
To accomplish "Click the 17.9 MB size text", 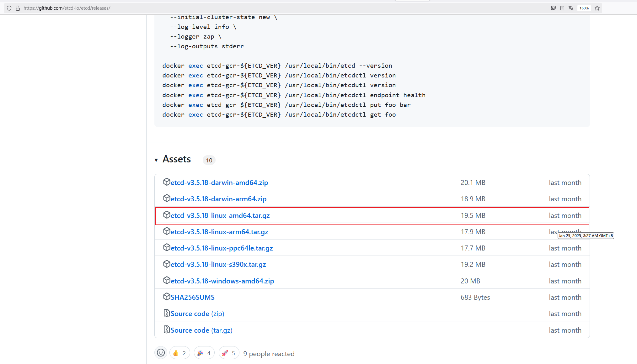I will coord(473,232).
